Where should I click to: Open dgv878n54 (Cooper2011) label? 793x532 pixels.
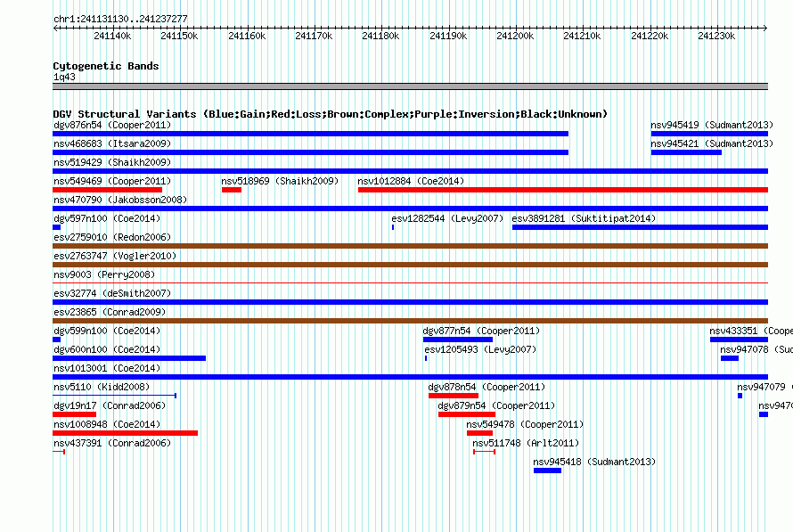(x=486, y=387)
